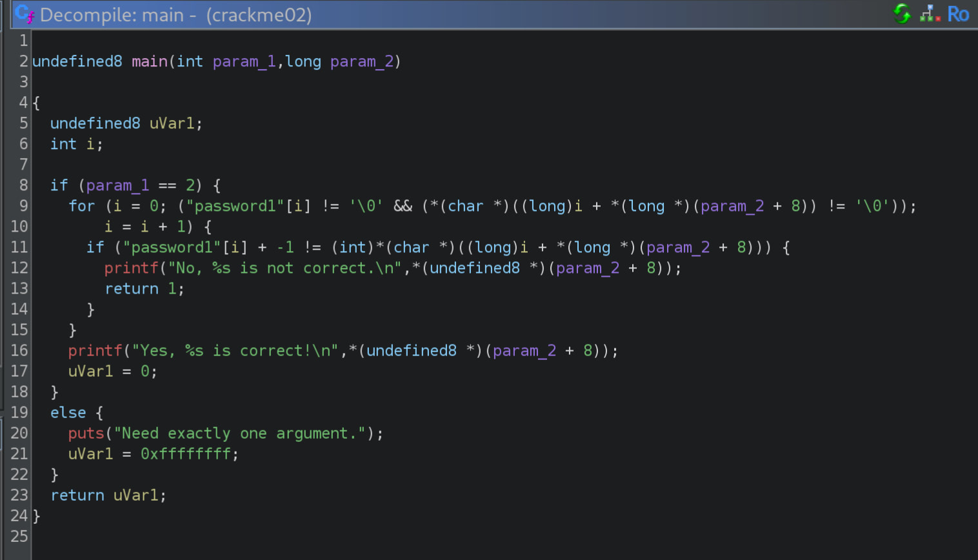
Task: Click the "for" loop keyword
Action: pyautogui.click(x=81, y=206)
